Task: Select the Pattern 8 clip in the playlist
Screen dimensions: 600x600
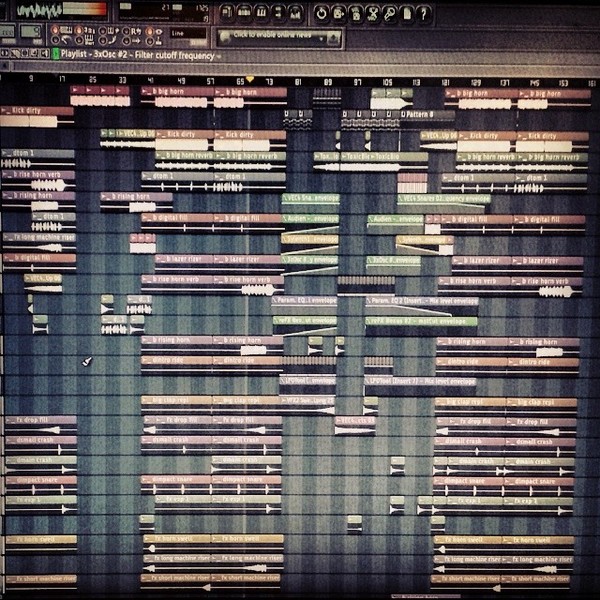Action: [x=427, y=114]
